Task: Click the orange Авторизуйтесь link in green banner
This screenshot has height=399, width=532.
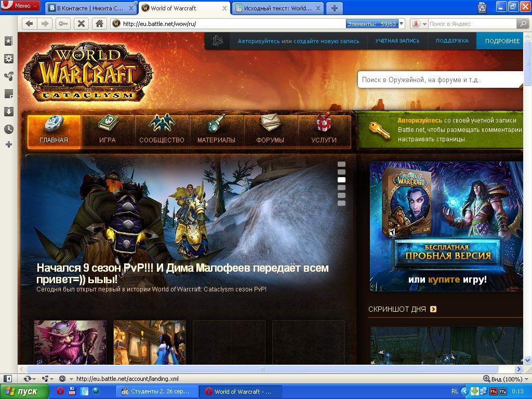Action: (420, 120)
